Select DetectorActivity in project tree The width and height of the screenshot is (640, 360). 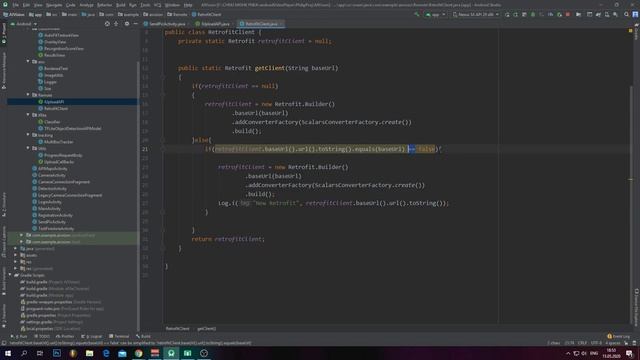pyautogui.click(x=52, y=189)
